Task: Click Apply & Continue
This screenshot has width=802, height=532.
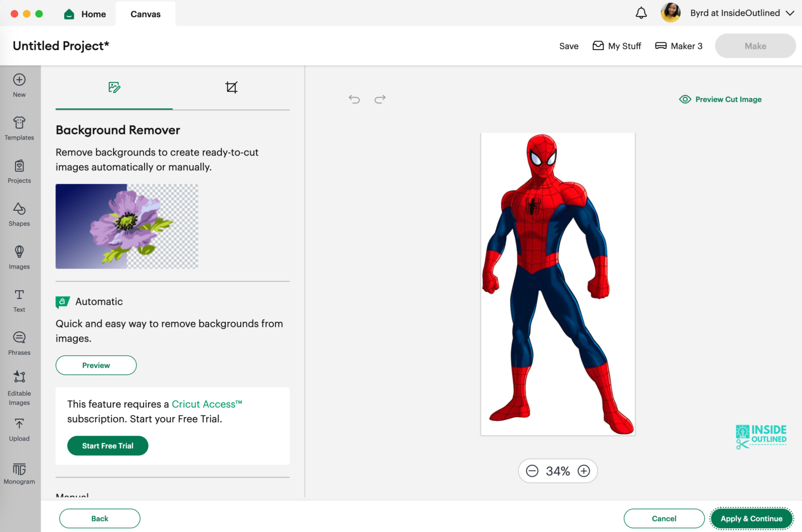Action: coord(751,518)
